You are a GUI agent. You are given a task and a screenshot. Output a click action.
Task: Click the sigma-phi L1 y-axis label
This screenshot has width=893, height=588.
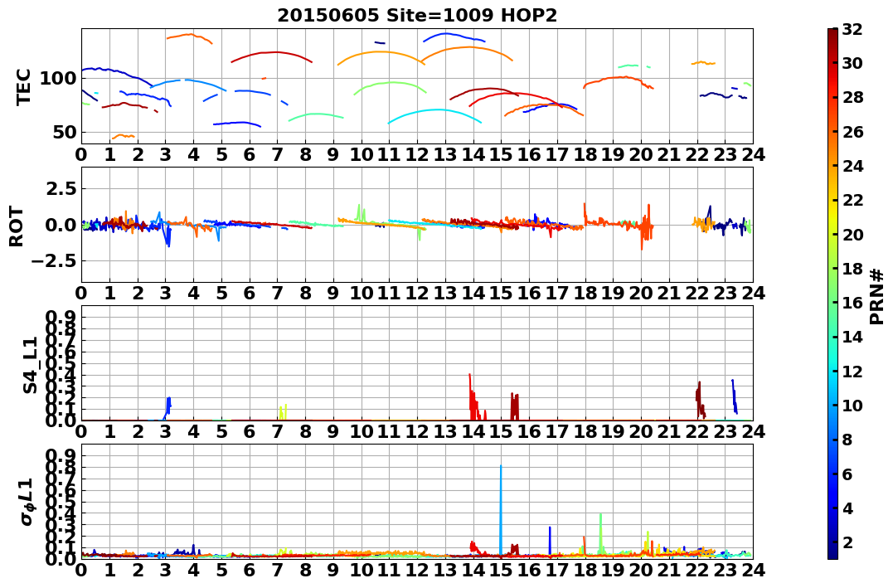pos(27,502)
